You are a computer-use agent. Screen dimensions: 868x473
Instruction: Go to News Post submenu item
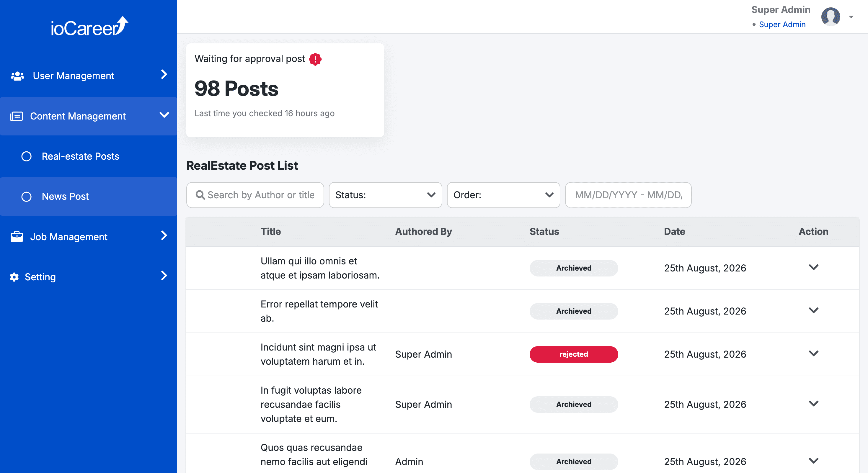[x=65, y=196]
